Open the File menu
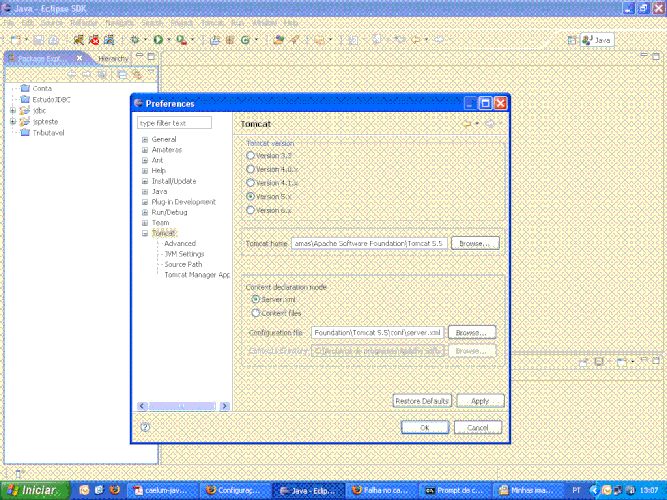This screenshot has height=500, width=667. point(9,23)
